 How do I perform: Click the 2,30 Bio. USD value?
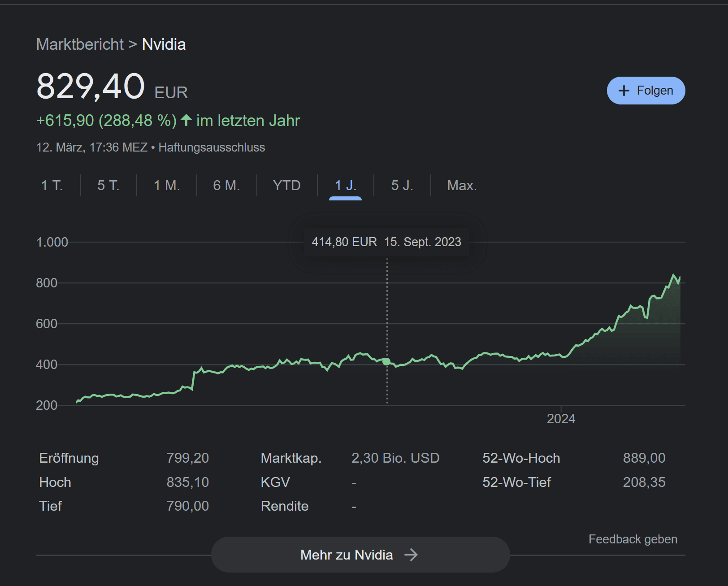395,458
